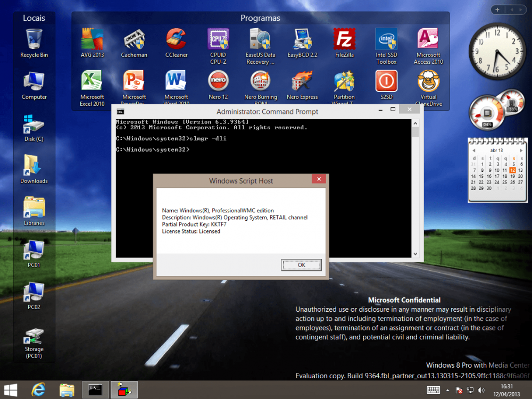Click Command Prompt scrollbar down arrow
The width and height of the screenshot is (532, 399).
[415, 254]
